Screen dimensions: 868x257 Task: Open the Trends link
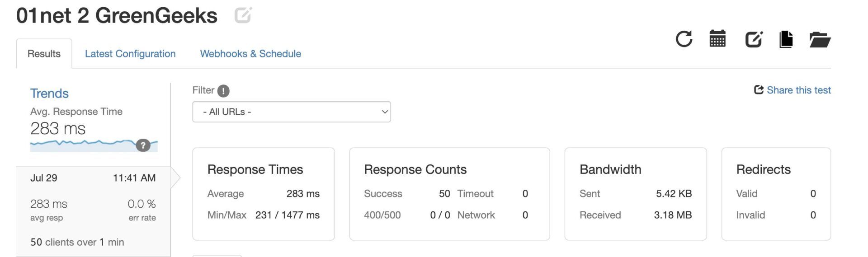click(x=49, y=93)
